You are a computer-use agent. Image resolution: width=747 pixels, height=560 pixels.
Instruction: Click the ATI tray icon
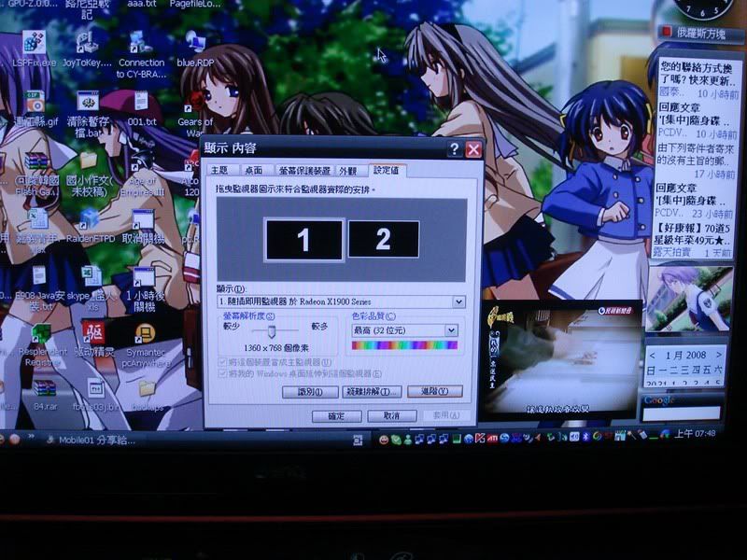[x=492, y=438]
